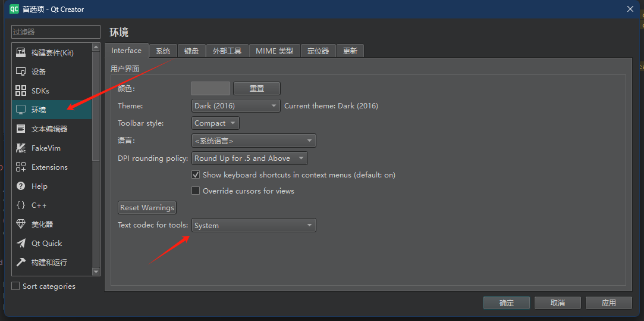Click category list scrollbar up arrow
644x321 pixels.
(96, 47)
